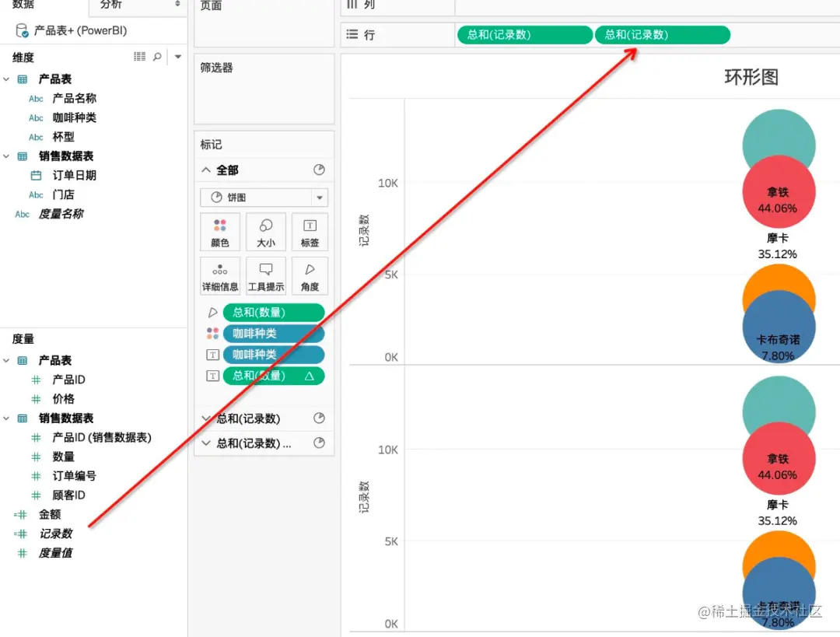The height and width of the screenshot is (637, 840).
Task: Select the 产品ID measure
Action: tap(68, 380)
